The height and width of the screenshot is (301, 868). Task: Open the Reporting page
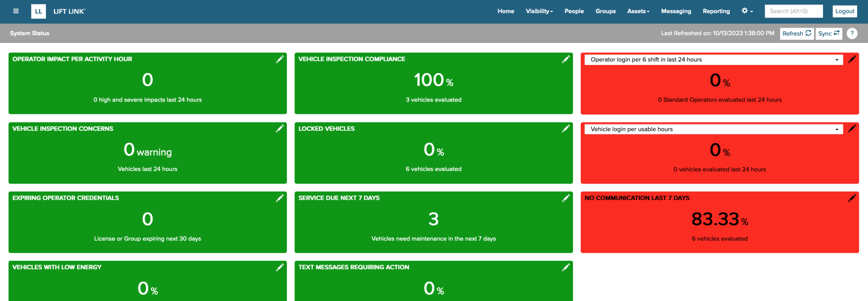pyautogui.click(x=716, y=11)
